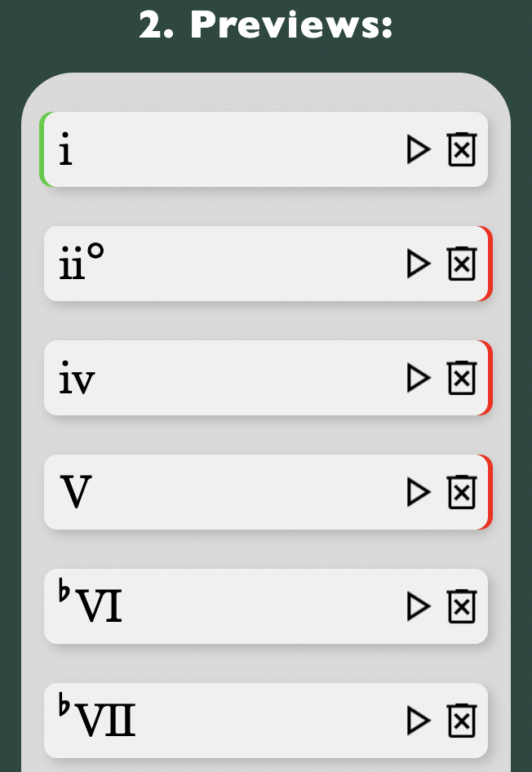Viewport: 532px width, 772px height.
Task: Play the ii° chord preview
Action: point(418,264)
